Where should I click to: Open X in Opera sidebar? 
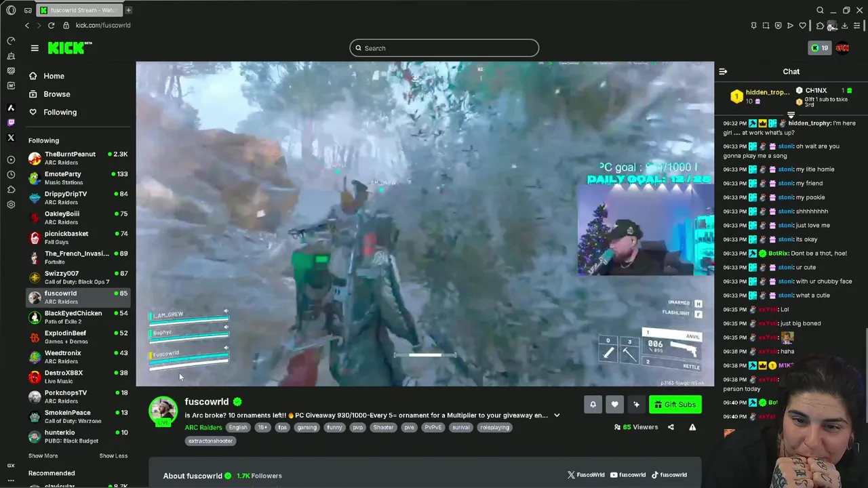(x=11, y=138)
